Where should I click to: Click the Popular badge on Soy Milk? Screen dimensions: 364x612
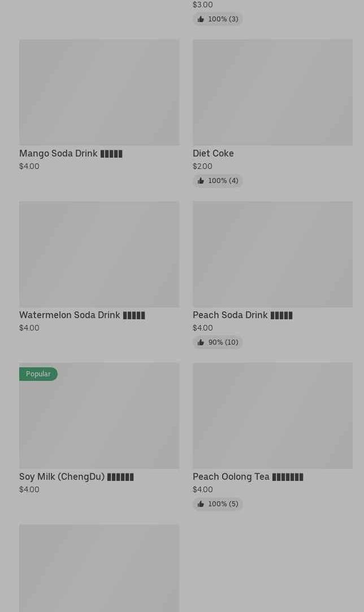pos(38,374)
